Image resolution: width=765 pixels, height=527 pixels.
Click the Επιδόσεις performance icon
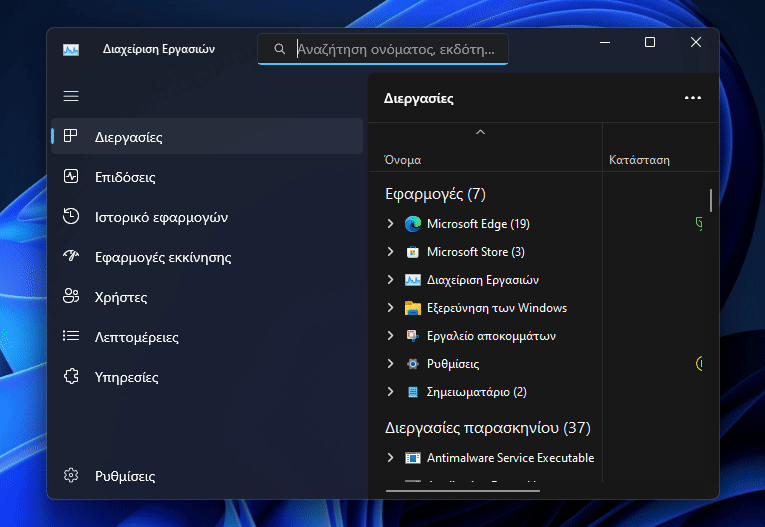point(71,176)
